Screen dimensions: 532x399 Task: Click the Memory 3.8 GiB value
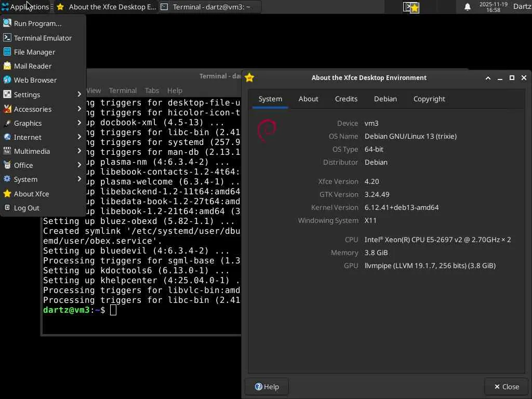coord(376,253)
